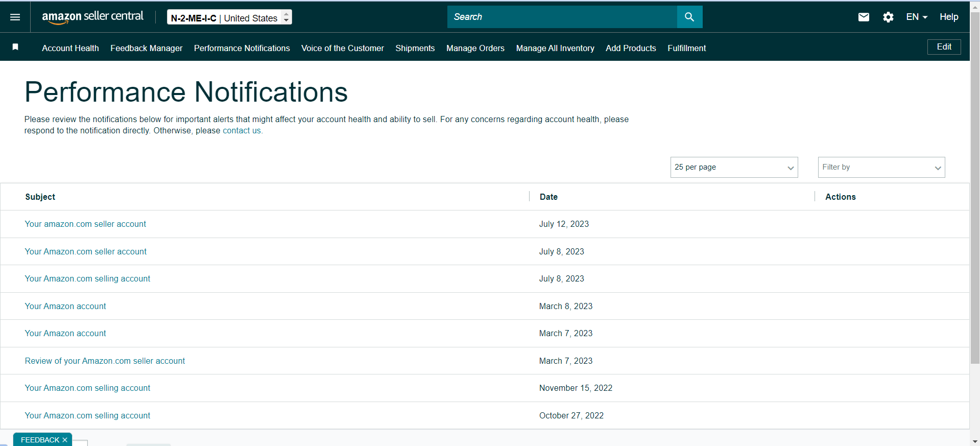Open Manage Orders
This screenshot has height=446, width=980.
pos(475,48)
